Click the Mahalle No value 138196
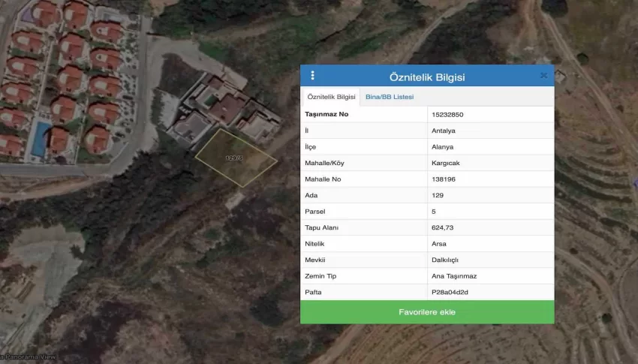This screenshot has height=364, width=638. 444,179
